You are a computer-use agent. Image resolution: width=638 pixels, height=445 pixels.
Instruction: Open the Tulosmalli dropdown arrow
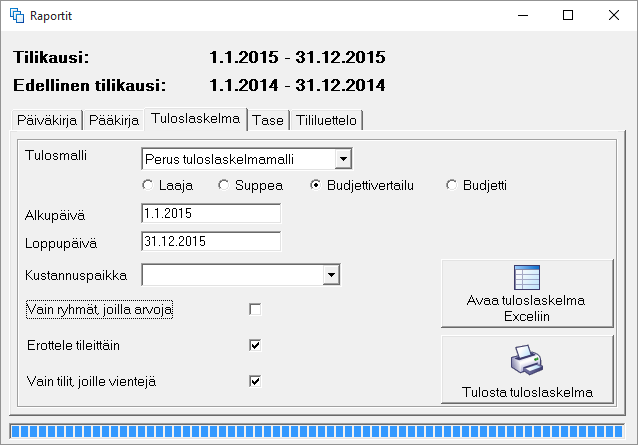coord(343,159)
